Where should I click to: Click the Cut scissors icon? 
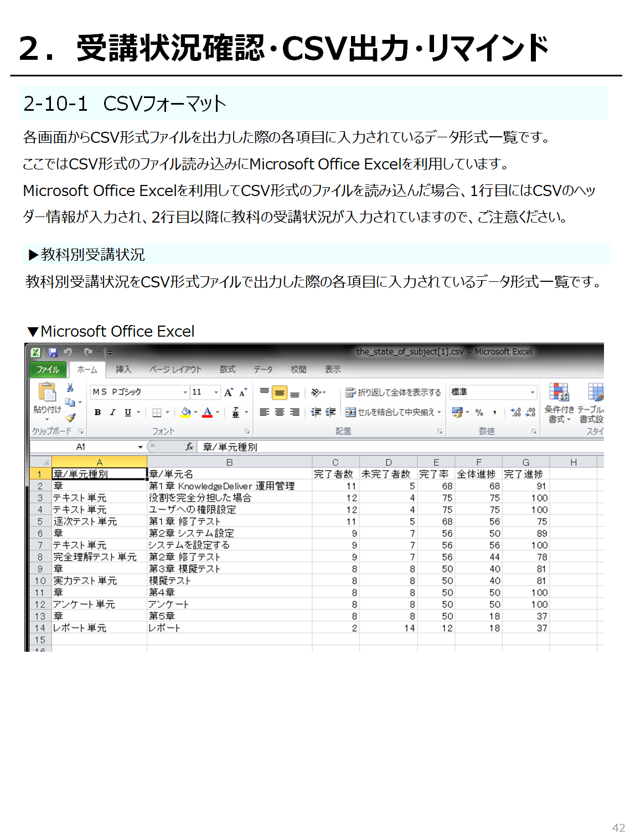tap(70, 388)
